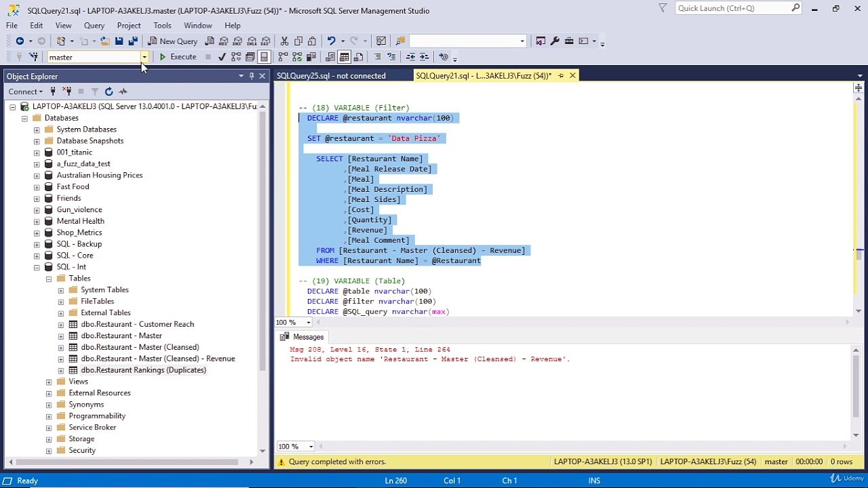868x488 pixels.
Task: Switch to SQLQuery25.sql tab
Action: [331, 76]
